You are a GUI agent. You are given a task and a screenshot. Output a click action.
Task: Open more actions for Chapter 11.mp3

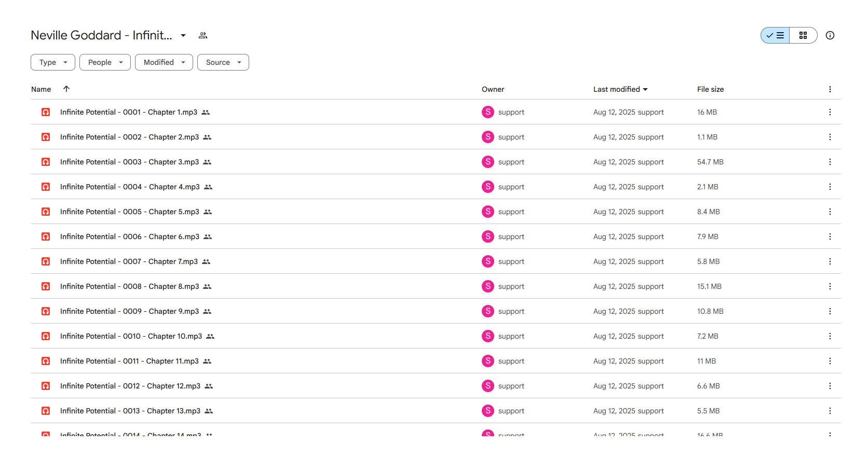[830, 361]
